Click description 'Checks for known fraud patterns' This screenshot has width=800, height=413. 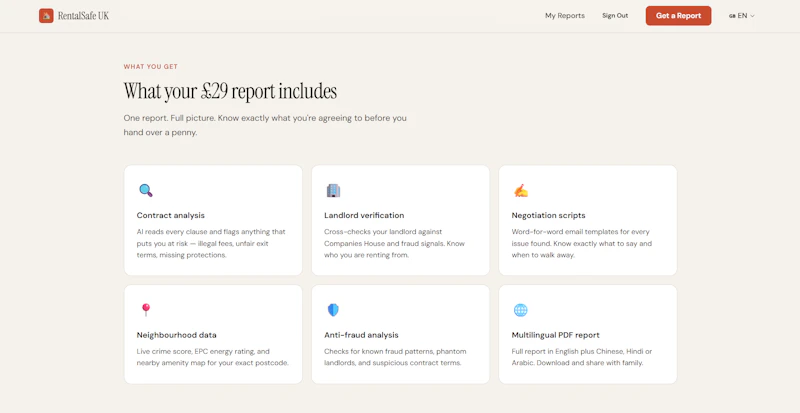[x=395, y=357]
